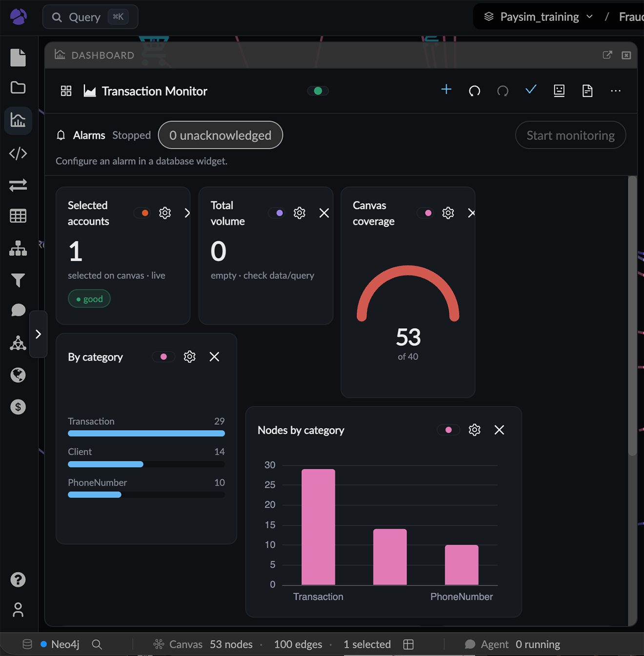Click the Client progress bar
The width and height of the screenshot is (644, 656).
[x=146, y=464]
